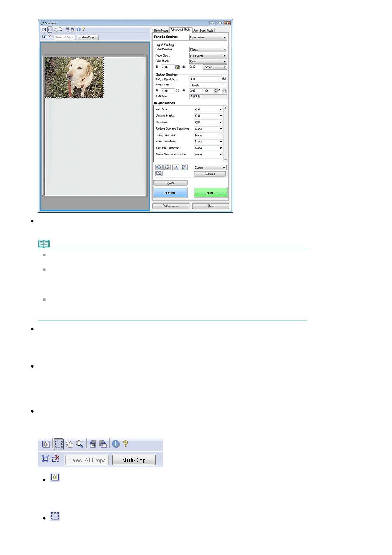This screenshot has width=392, height=555.
Task: Click the Defaults button
Action: [210, 174]
